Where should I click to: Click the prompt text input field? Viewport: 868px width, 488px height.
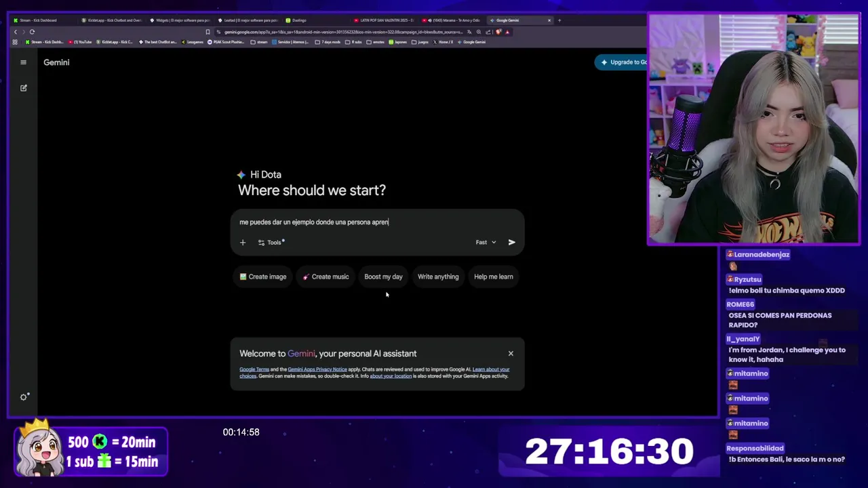[x=377, y=222]
